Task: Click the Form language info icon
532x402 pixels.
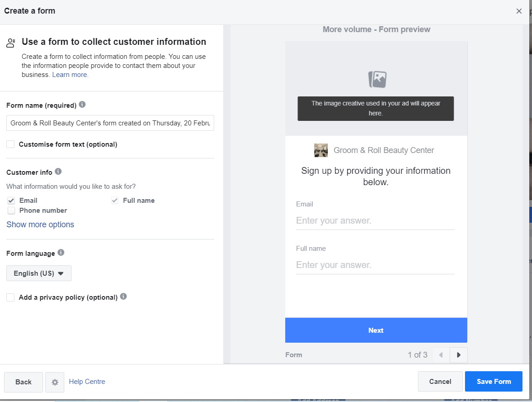Action: point(61,253)
